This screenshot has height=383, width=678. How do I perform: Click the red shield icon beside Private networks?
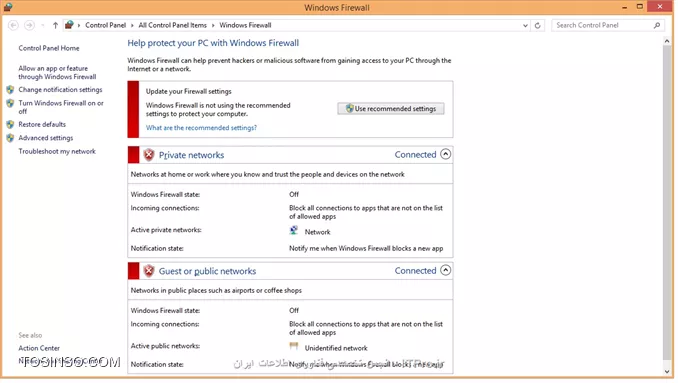point(149,155)
